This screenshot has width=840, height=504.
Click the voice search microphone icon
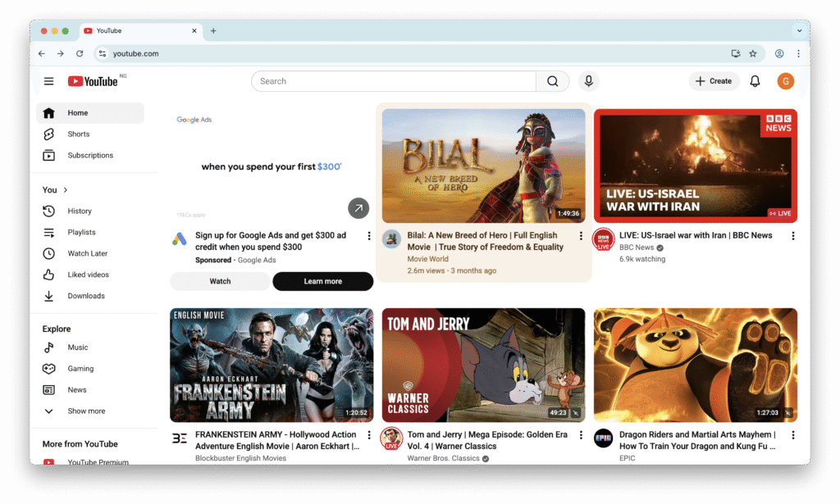[587, 81]
